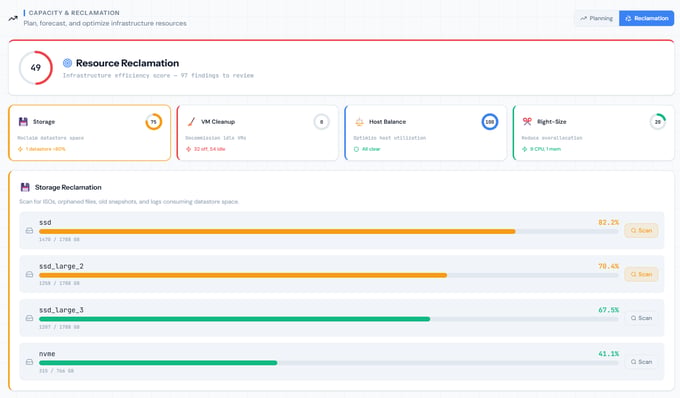Open the Storage category card
This screenshot has width=680, height=398.
90,133
